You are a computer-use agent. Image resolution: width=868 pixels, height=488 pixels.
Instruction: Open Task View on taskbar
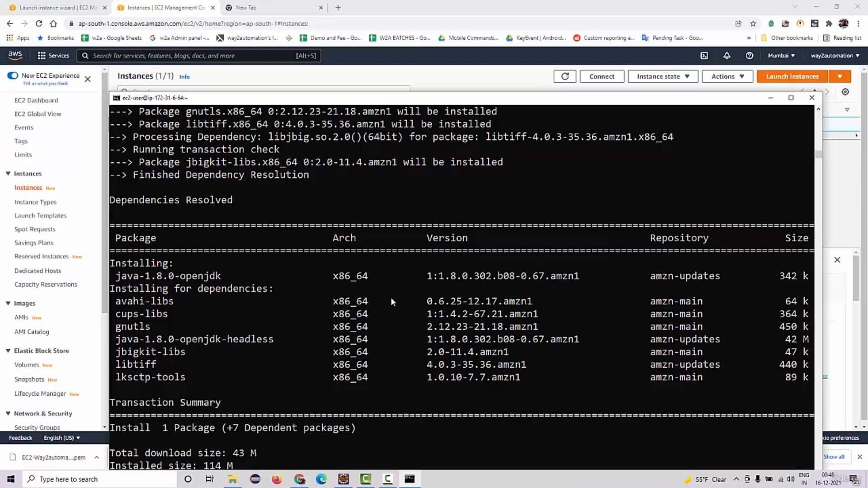tap(209, 479)
